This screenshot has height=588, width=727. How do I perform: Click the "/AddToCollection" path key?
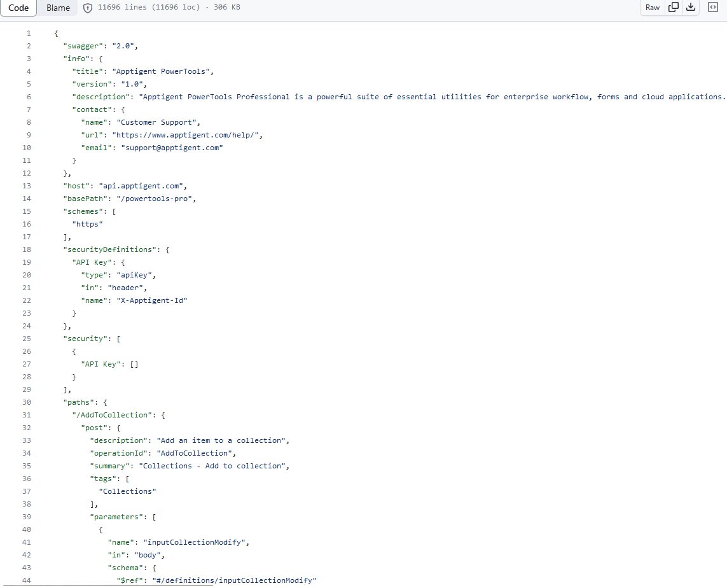click(x=114, y=415)
